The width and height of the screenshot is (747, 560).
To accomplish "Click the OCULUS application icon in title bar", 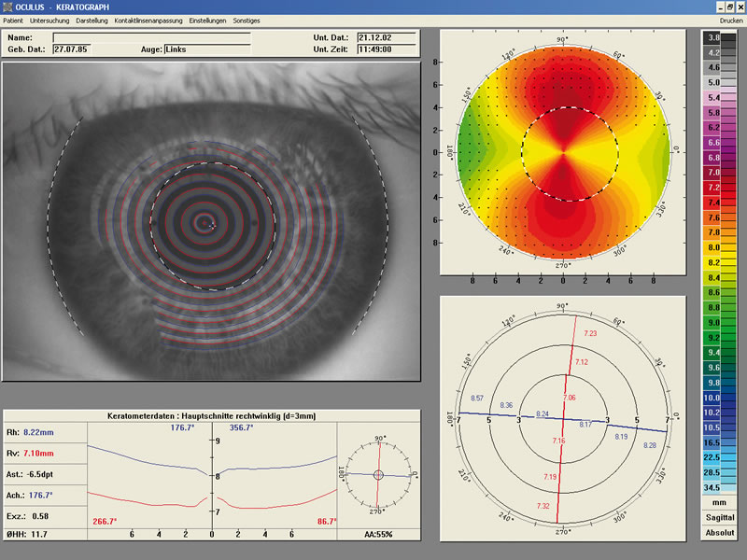I will [7, 7].
